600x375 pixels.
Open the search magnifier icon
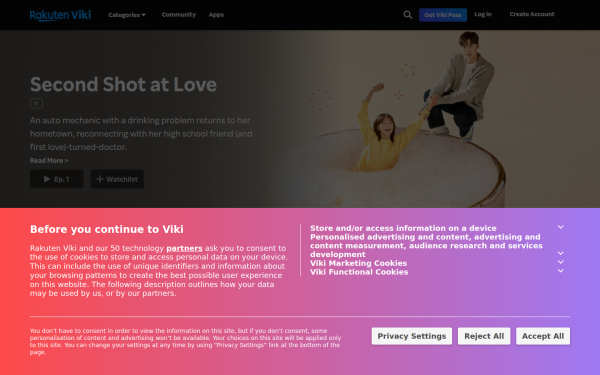click(408, 15)
